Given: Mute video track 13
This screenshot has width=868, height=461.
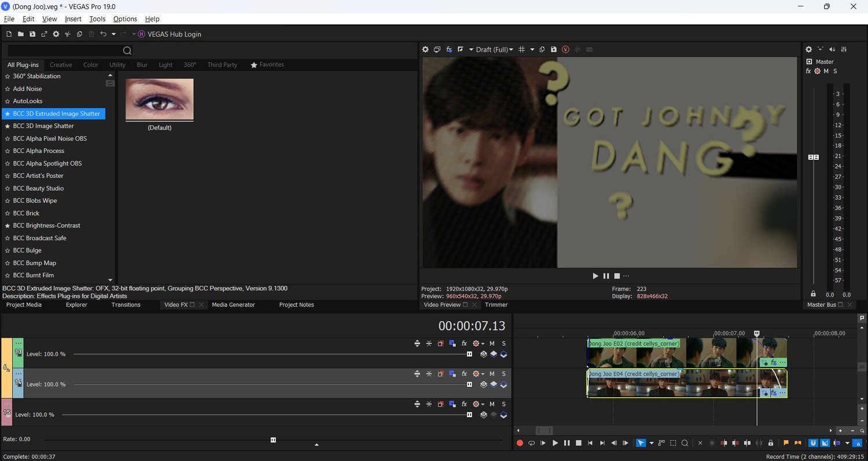Looking at the screenshot, I should (x=492, y=343).
